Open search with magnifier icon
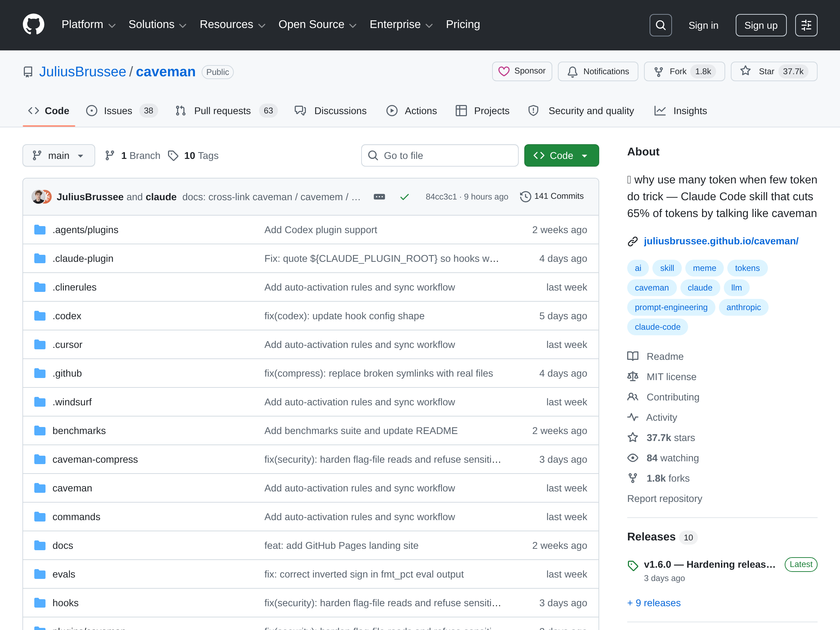Screen dimensions: 840x630 pos(660,25)
